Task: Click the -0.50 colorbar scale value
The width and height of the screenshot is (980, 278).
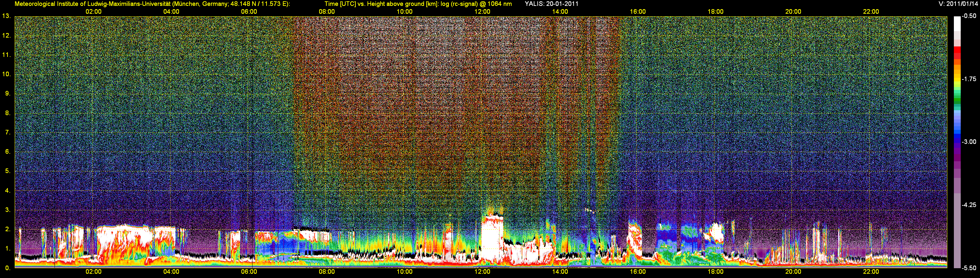Action: (x=969, y=16)
